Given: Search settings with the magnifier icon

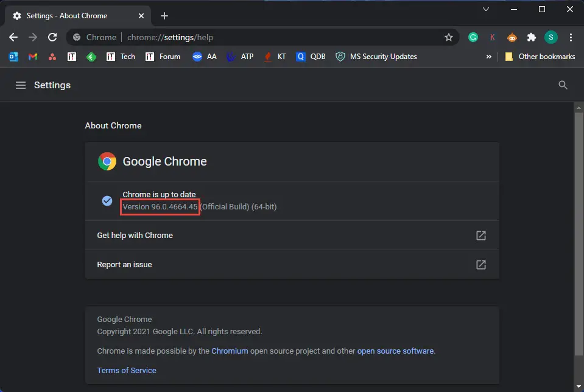Looking at the screenshot, I should [563, 85].
